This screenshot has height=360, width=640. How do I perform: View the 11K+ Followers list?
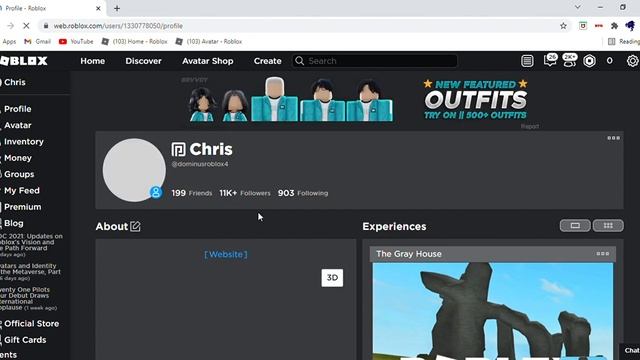245,193
